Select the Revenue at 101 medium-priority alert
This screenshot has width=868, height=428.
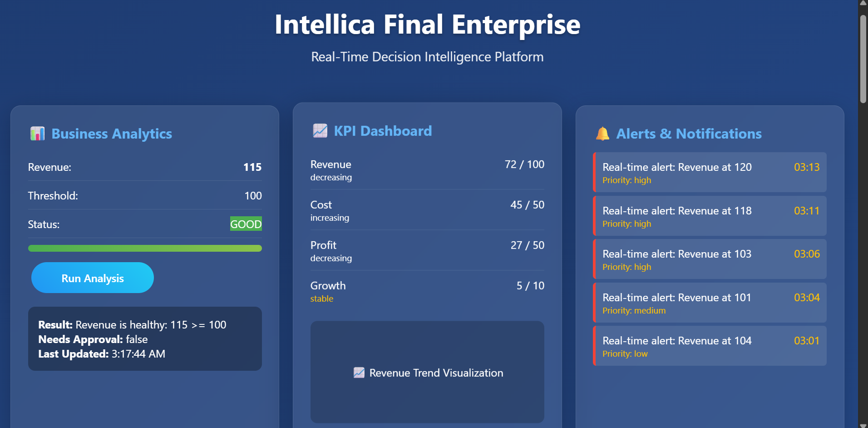click(x=710, y=303)
